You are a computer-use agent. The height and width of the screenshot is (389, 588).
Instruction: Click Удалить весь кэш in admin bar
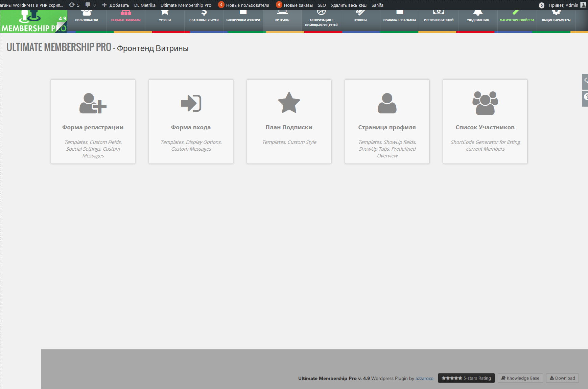[348, 5]
